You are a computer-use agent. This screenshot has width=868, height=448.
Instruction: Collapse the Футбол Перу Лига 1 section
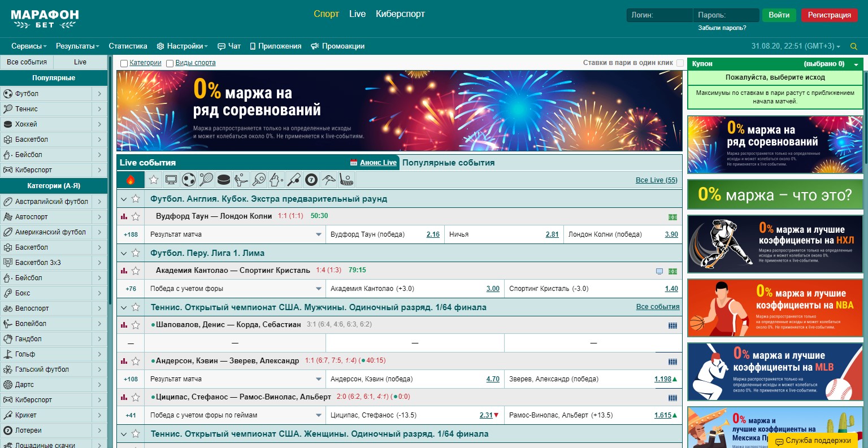pos(124,253)
